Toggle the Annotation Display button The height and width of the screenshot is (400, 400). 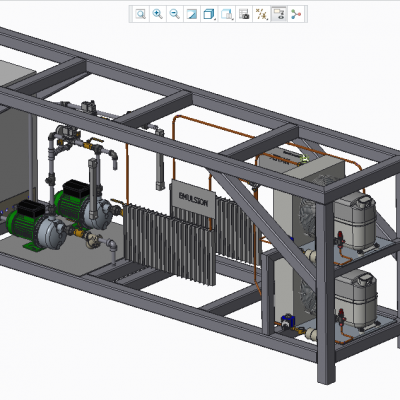279,14
